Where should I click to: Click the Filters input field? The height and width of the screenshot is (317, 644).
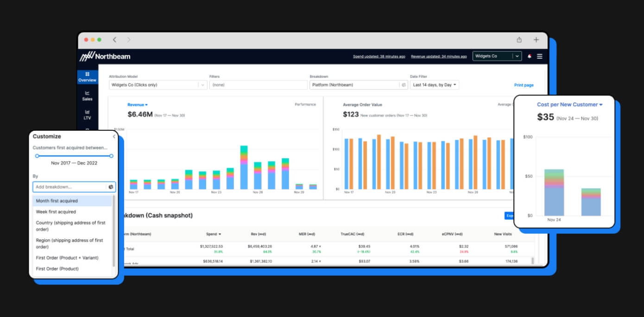258,85
